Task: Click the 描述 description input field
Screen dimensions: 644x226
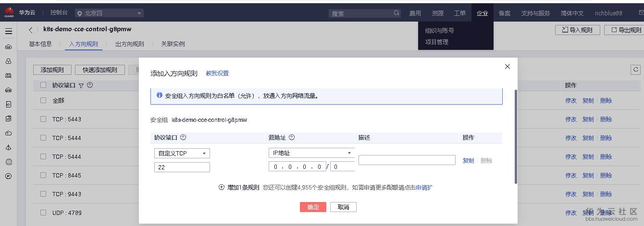Action: tap(407, 160)
